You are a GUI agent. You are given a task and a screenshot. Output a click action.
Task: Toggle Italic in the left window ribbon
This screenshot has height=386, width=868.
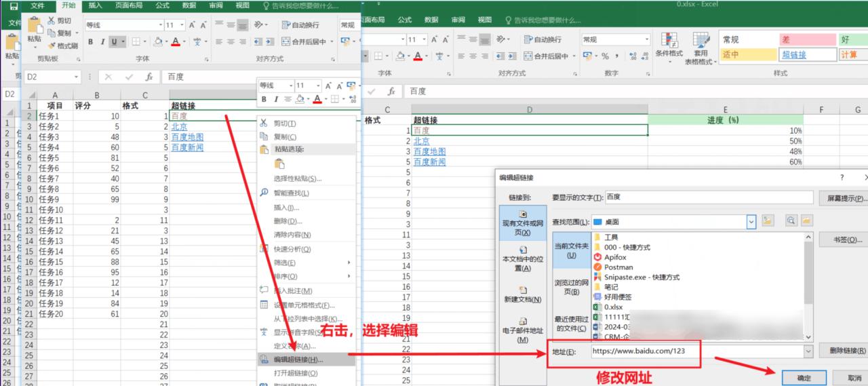point(102,42)
